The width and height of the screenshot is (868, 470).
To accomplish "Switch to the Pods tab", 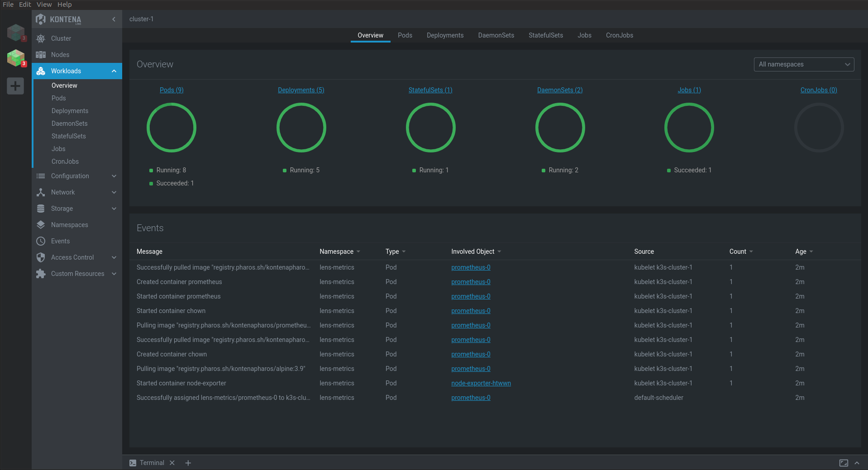I will tap(405, 35).
